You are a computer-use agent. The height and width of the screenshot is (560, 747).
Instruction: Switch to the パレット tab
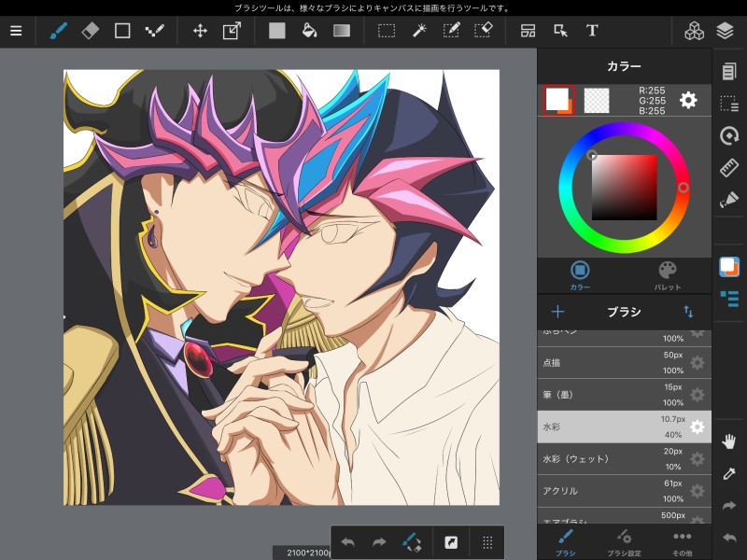(x=668, y=275)
